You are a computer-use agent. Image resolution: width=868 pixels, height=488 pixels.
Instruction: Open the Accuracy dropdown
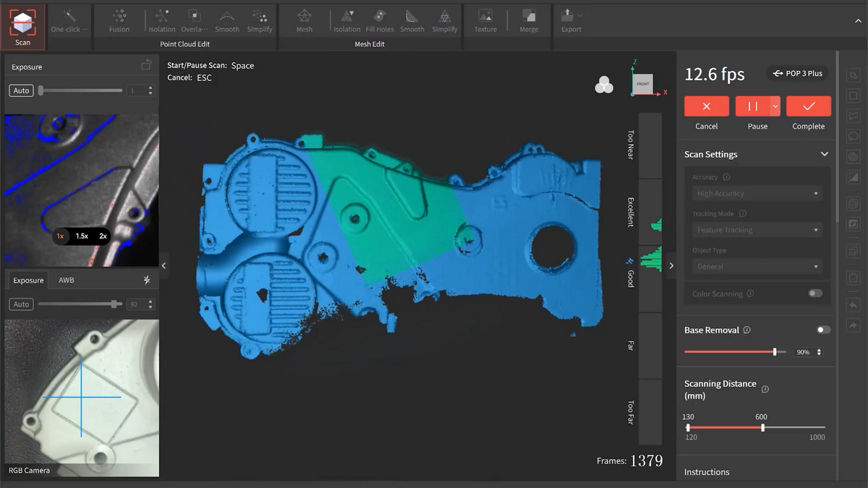point(757,193)
